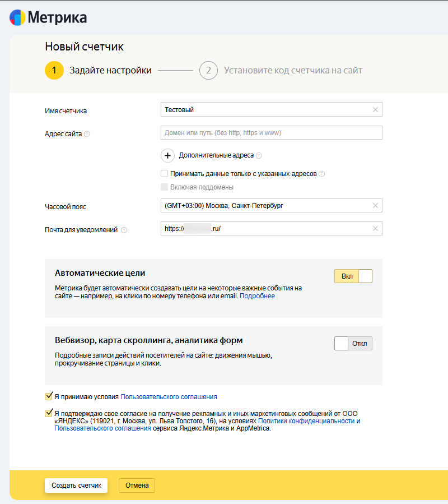
Task: Clear the Имя счетчика field with X
Action: click(x=375, y=110)
